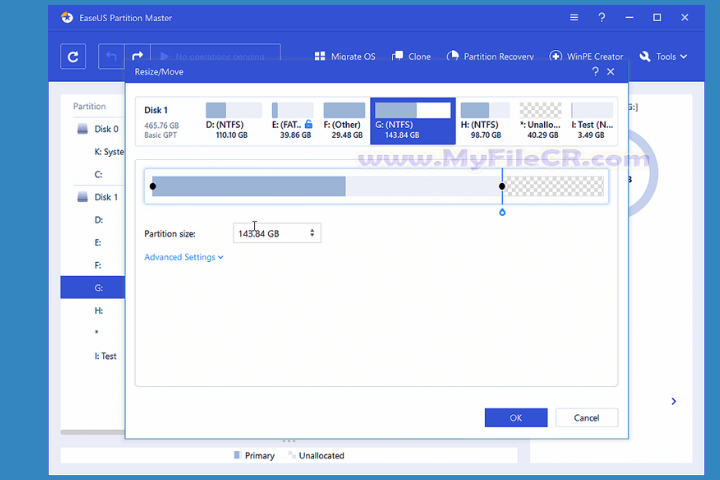
Task: Click the right resize handle of the partition bar
Action: 502,186
